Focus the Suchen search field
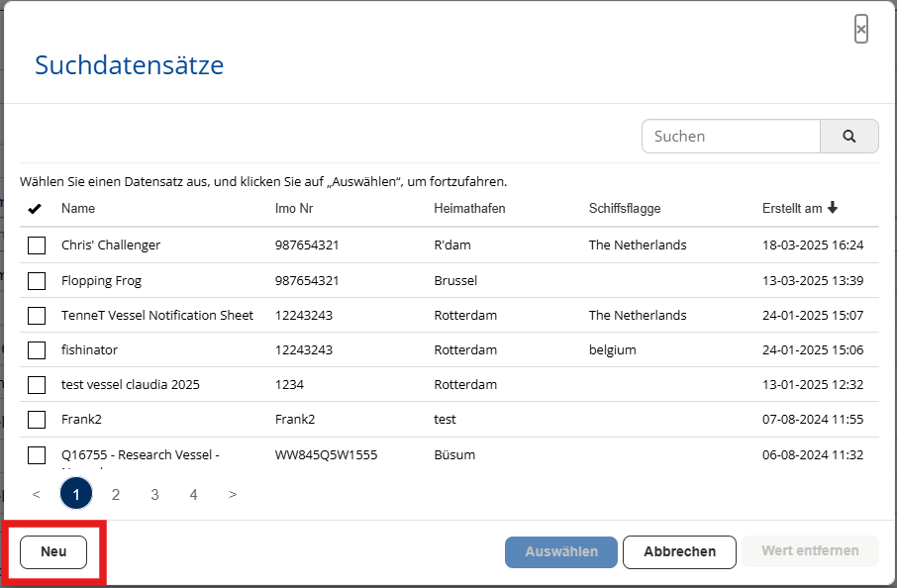Viewport: 897px width, 588px height. click(x=731, y=137)
